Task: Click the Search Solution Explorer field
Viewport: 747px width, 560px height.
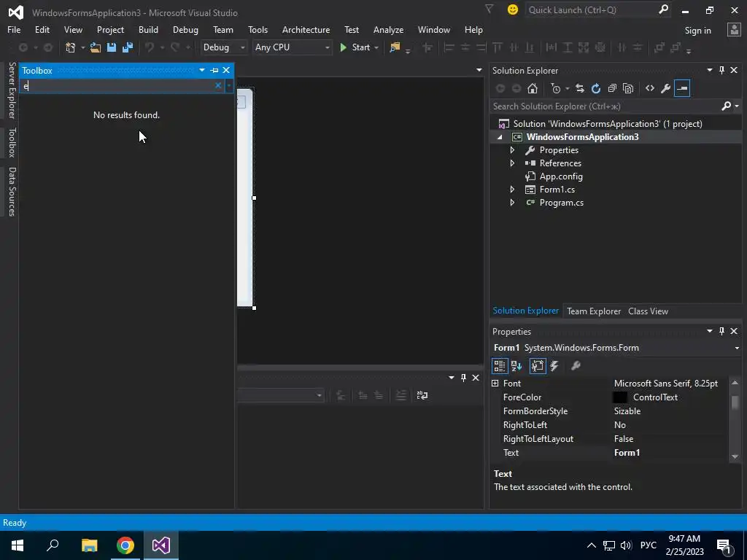Action: point(605,106)
